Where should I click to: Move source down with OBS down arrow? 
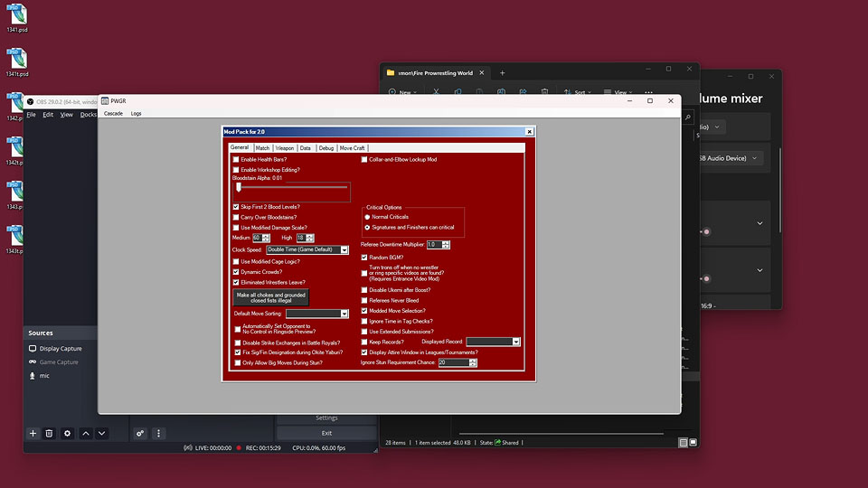pos(102,433)
